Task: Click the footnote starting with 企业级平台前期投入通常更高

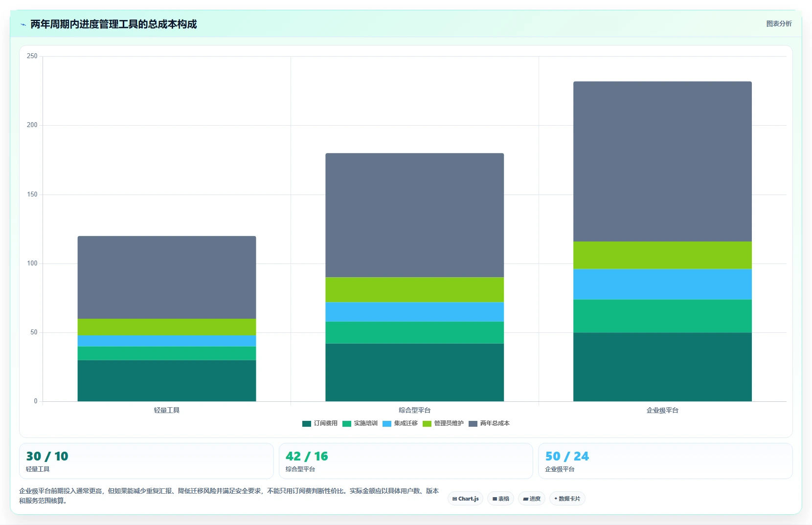Action: pyautogui.click(x=229, y=496)
